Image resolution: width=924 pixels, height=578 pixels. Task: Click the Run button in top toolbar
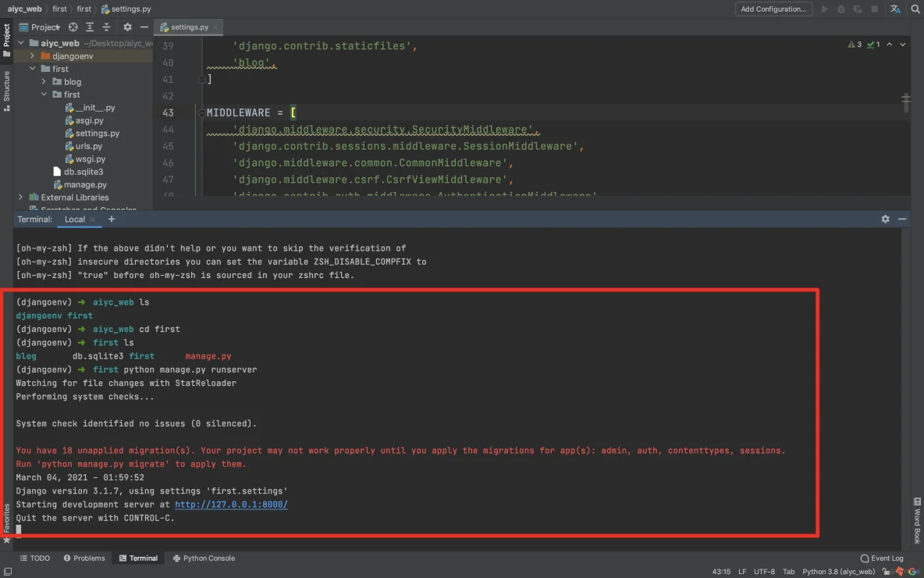(x=824, y=9)
